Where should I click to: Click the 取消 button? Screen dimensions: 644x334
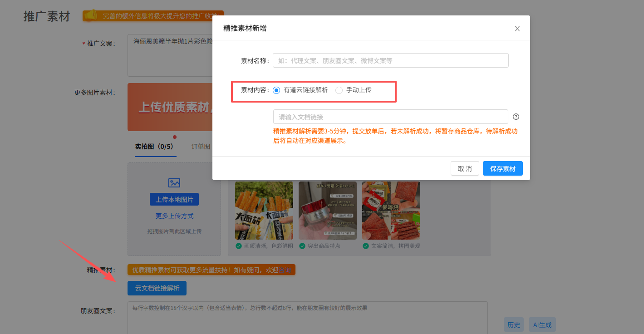tap(465, 168)
